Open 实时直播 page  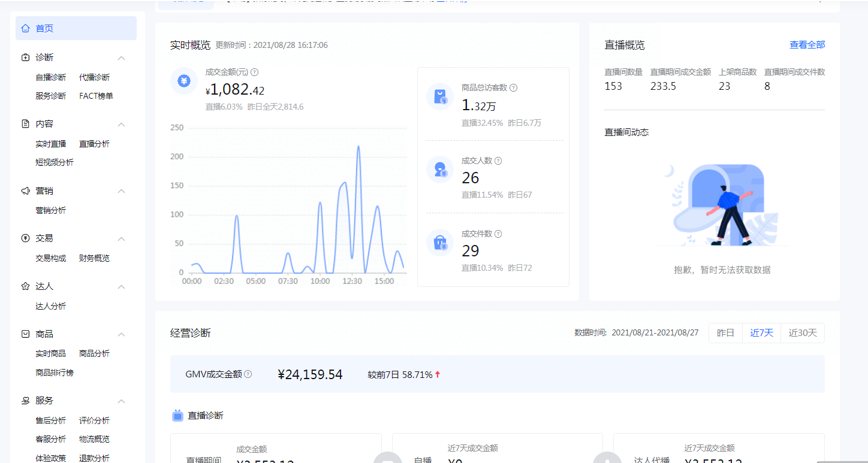tap(51, 144)
